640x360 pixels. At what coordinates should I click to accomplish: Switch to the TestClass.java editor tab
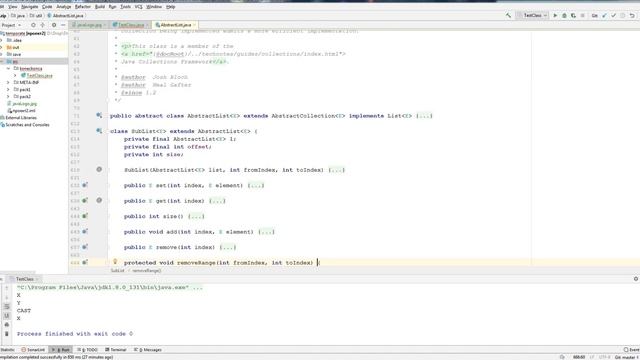(131, 25)
